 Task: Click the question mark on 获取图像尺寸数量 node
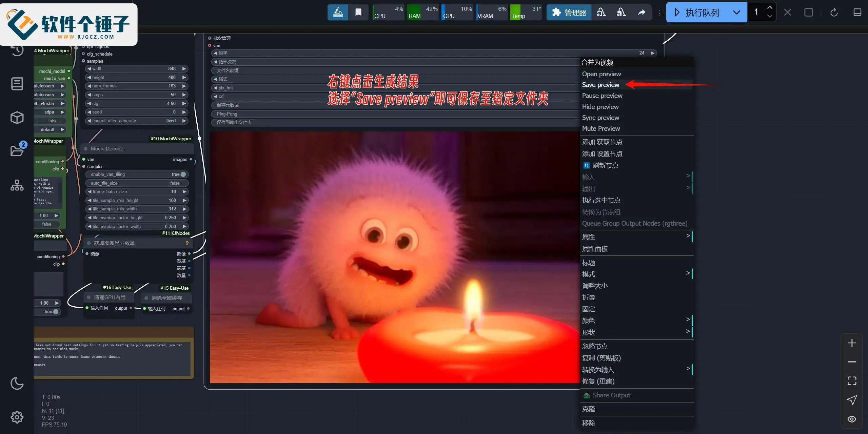click(x=187, y=243)
